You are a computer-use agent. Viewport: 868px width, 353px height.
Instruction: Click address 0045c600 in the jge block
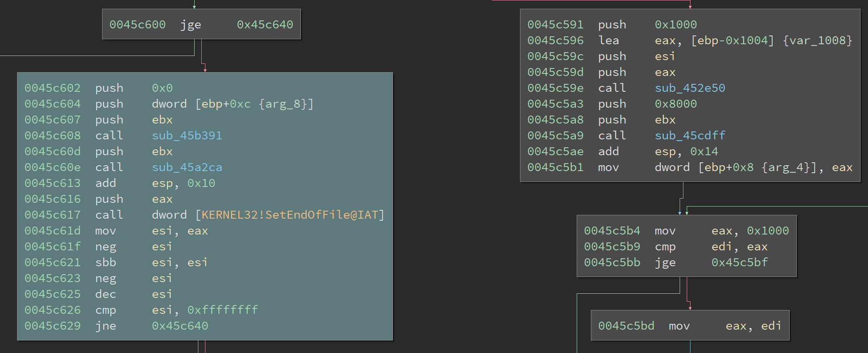tap(138, 25)
